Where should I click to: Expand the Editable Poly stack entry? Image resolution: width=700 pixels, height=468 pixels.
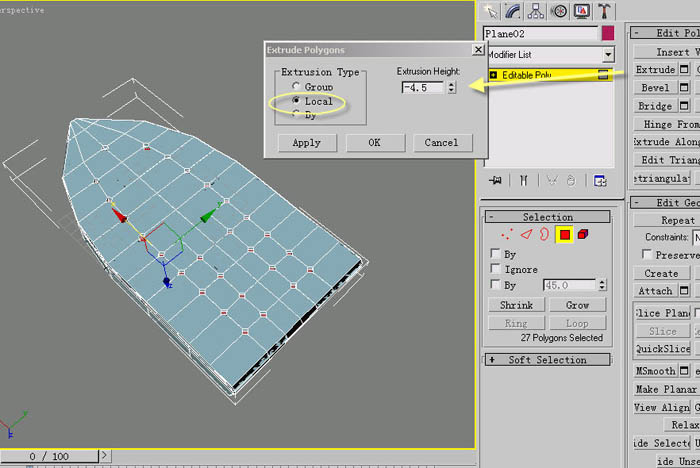coord(493,75)
